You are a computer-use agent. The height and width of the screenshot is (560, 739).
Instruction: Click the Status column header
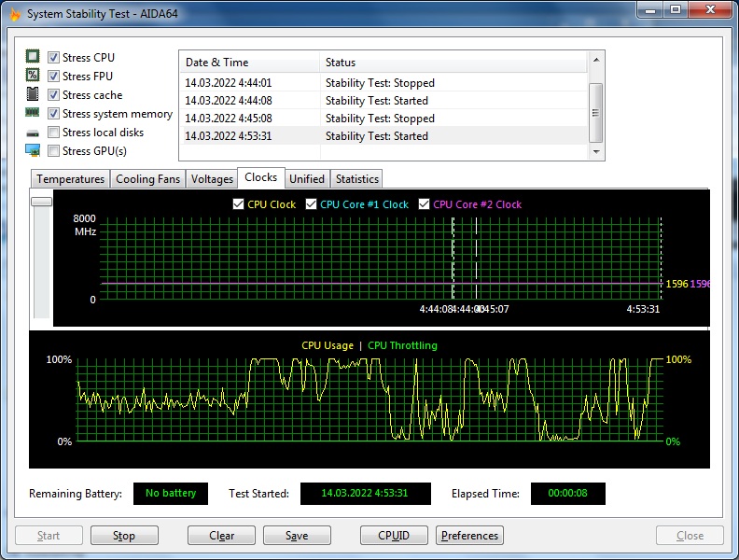click(453, 63)
